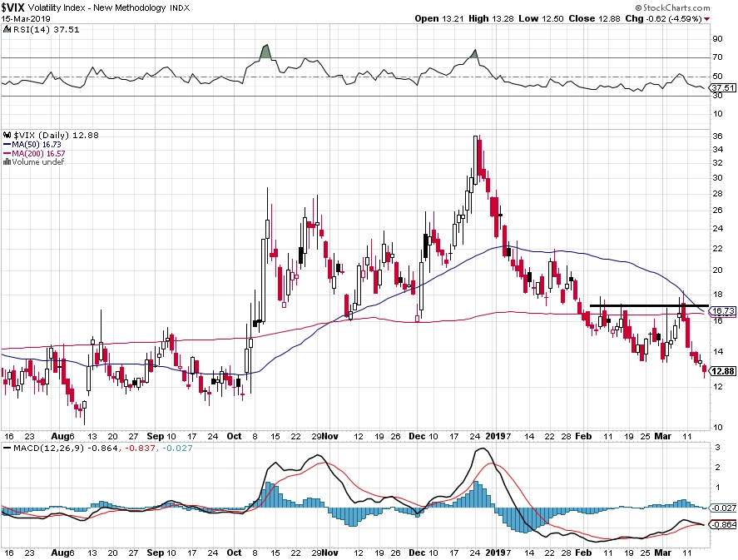The width and height of the screenshot is (738, 560).
Task: Click the October RSI green overbought peak
Action: tap(265, 52)
